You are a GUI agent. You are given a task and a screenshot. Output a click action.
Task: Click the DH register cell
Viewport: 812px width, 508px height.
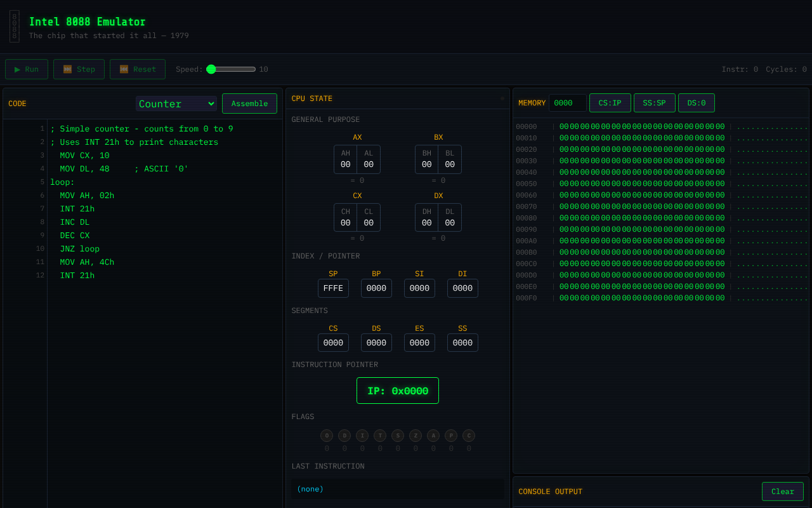pyautogui.click(x=427, y=218)
